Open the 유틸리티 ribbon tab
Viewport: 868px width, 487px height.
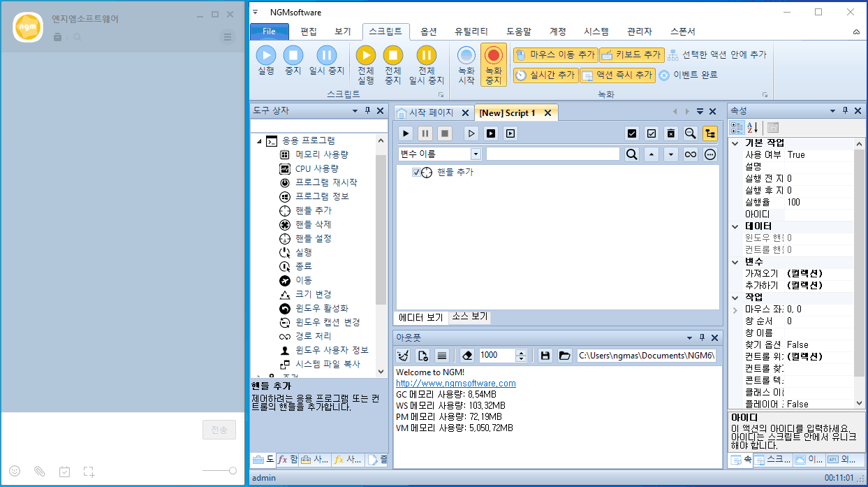[471, 31]
